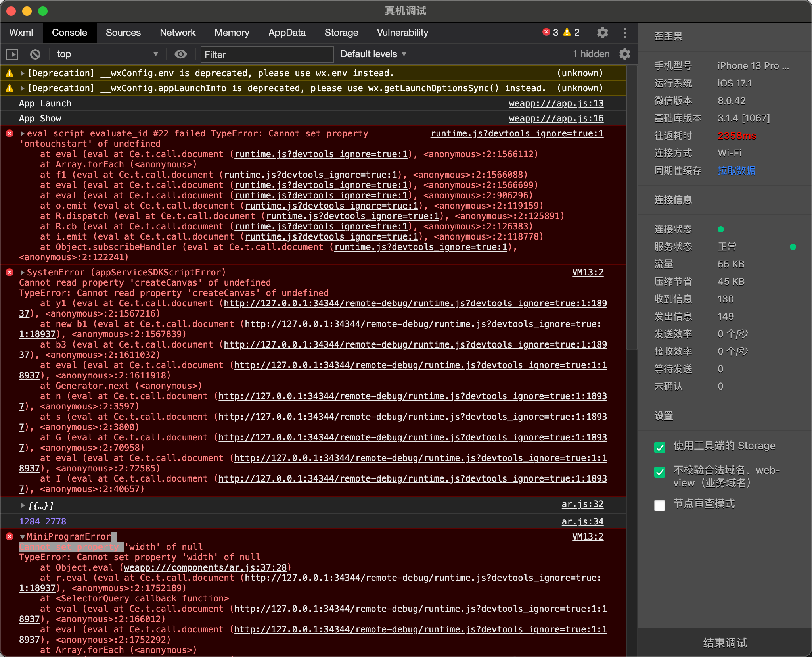Switch to the Network tab

point(178,33)
